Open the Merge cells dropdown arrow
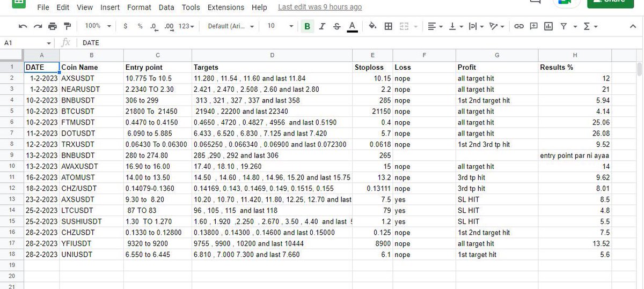Screen dimensions: 644x289 [x=415, y=26]
